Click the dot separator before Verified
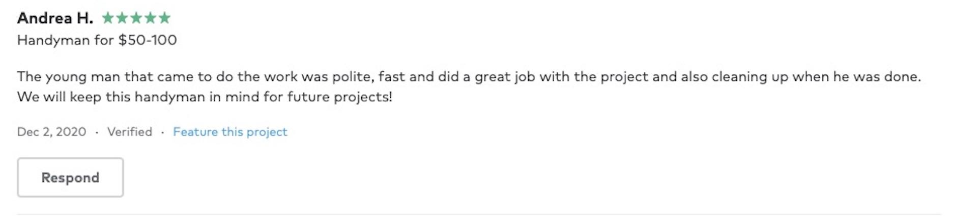Viewport: 980px width, 223px height. click(97, 132)
